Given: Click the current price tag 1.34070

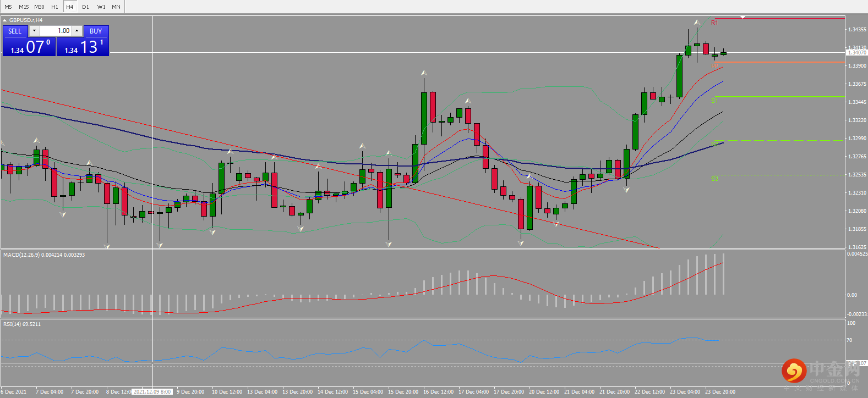Looking at the screenshot, I should pos(856,53).
